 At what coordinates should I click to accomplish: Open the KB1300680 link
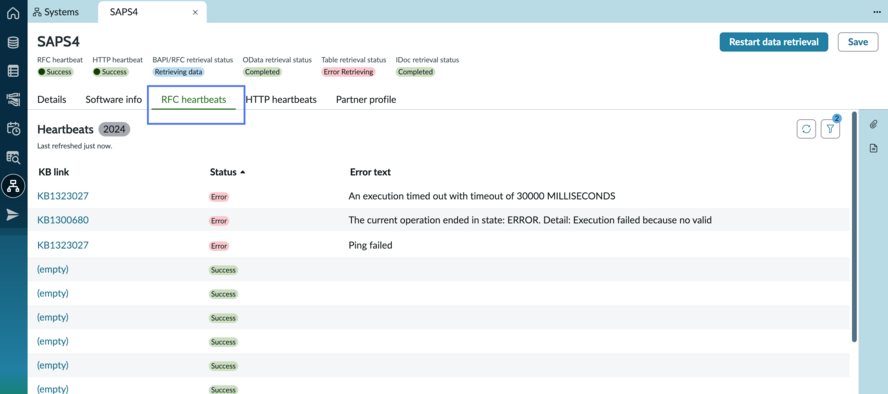(x=63, y=220)
